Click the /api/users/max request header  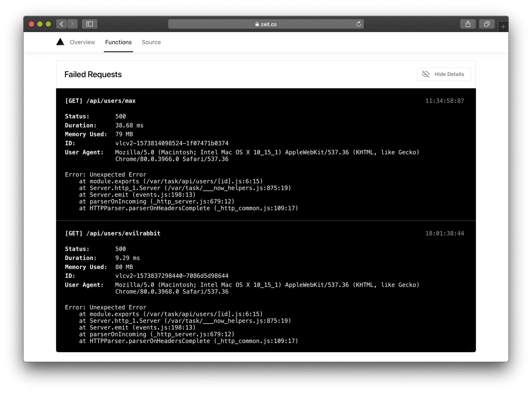click(x=100, y=101)
